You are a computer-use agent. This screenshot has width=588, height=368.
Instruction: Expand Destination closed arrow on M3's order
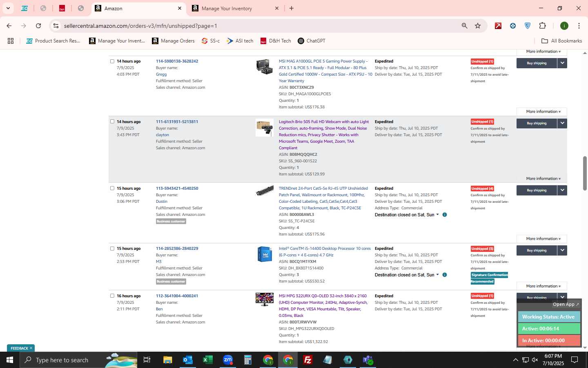[x=438, y=275]
